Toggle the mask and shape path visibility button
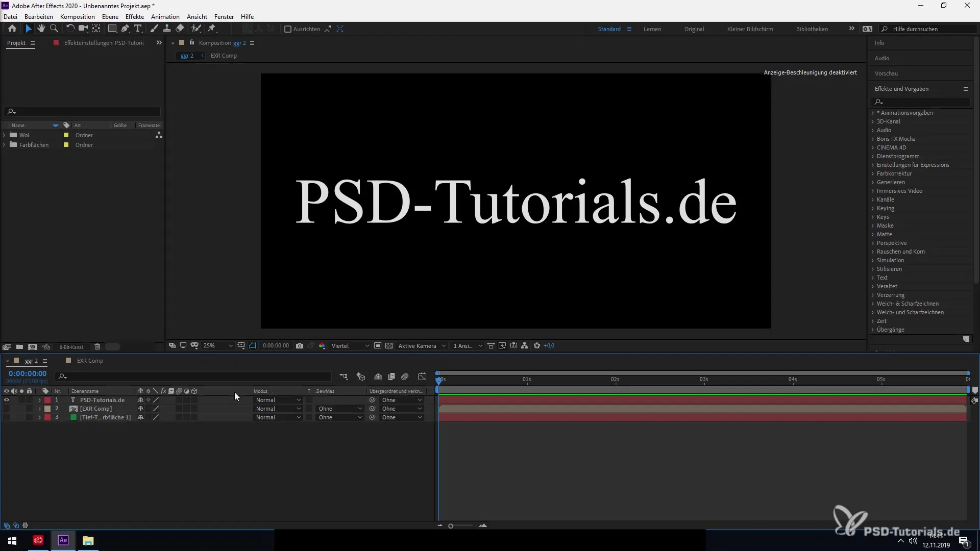Viewport: 980px width, 551px height. 253,346
